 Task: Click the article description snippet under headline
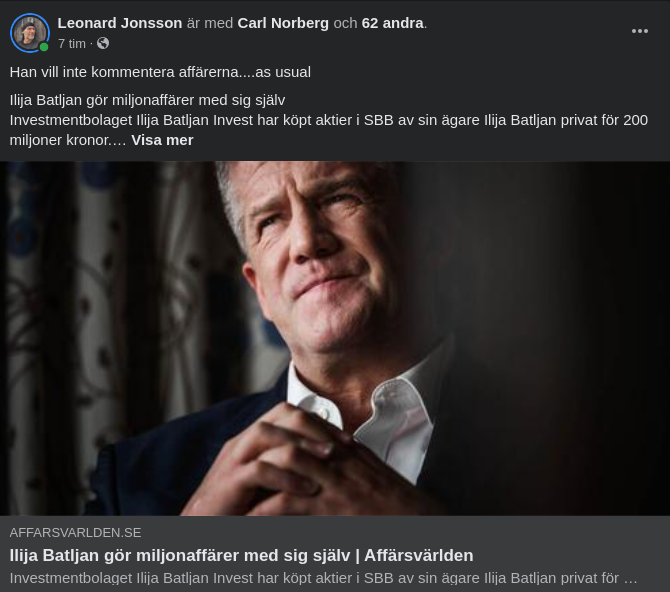point(323,578)
